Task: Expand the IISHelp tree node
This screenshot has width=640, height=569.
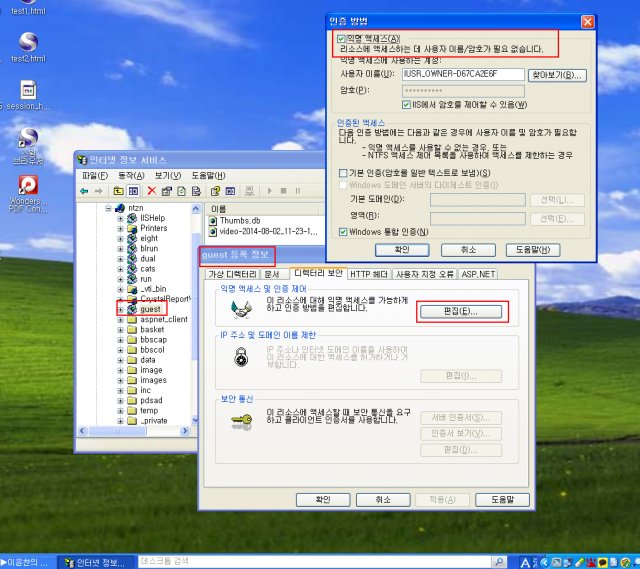Action: tap(120, 218)
